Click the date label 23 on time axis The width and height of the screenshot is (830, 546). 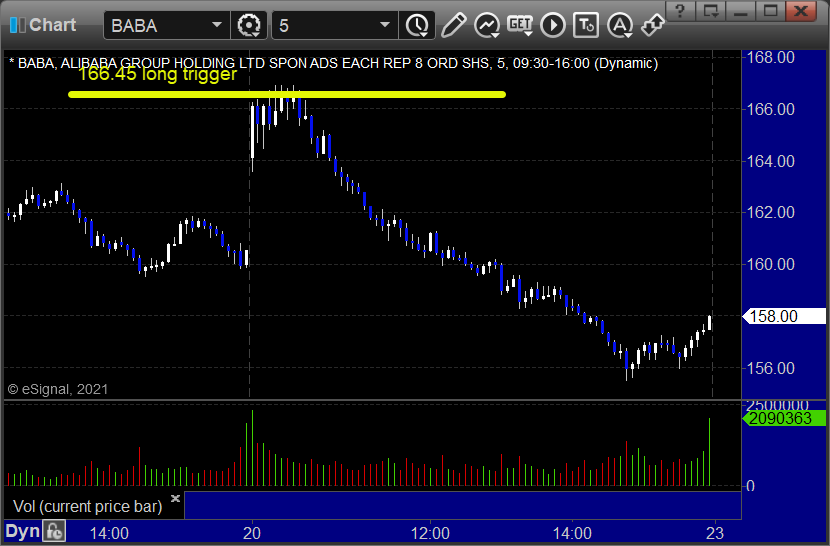pyautogui.click(x=715, y=533)
